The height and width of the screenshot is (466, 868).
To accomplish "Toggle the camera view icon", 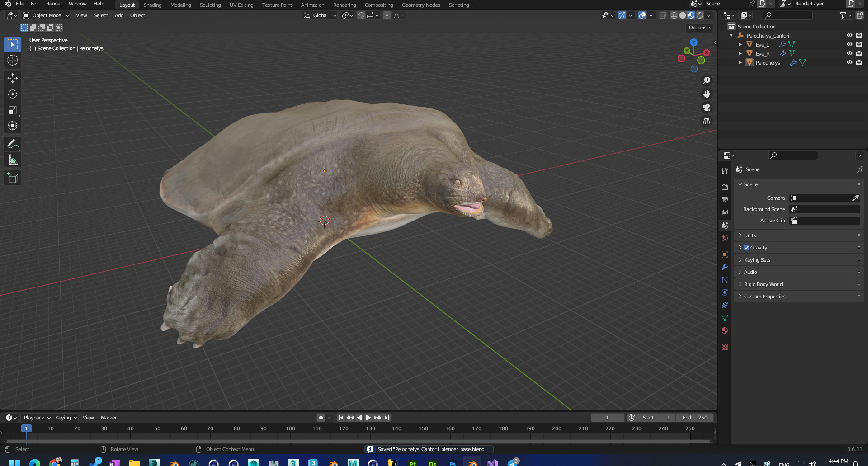I will pyautogui.click(x=707, y=108).
